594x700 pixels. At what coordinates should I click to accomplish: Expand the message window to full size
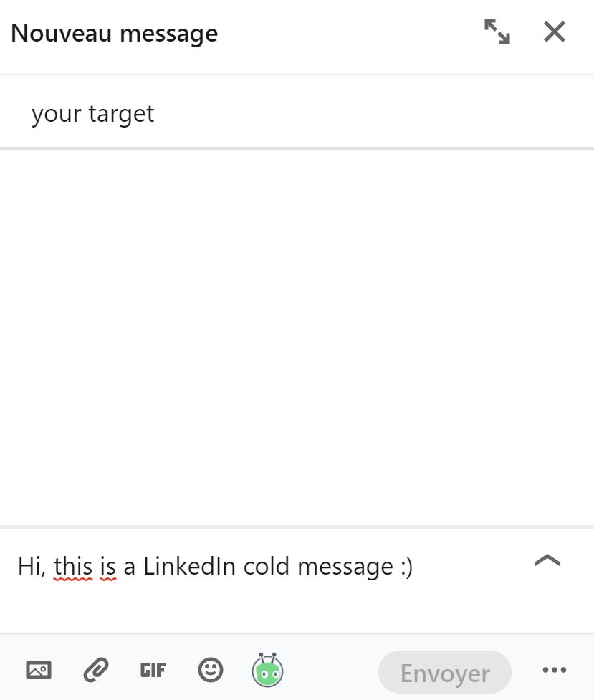[x=497, y=32]
